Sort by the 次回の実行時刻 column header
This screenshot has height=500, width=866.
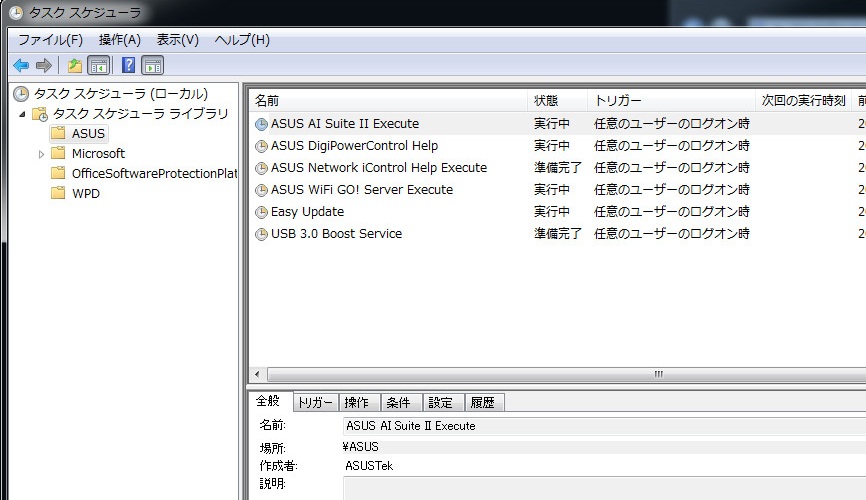803,101
